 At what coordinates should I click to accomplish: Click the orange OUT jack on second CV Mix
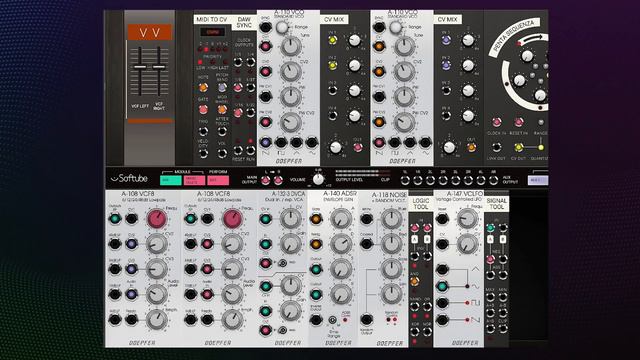click(471, 147)
